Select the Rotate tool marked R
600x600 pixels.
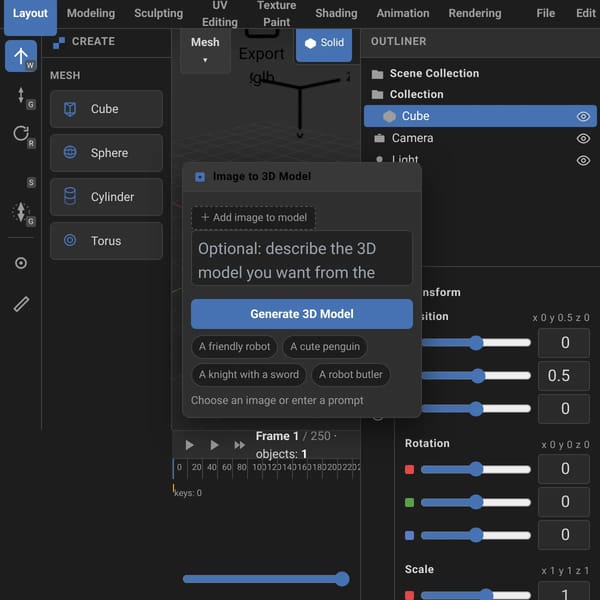click(x=21, y=135)
